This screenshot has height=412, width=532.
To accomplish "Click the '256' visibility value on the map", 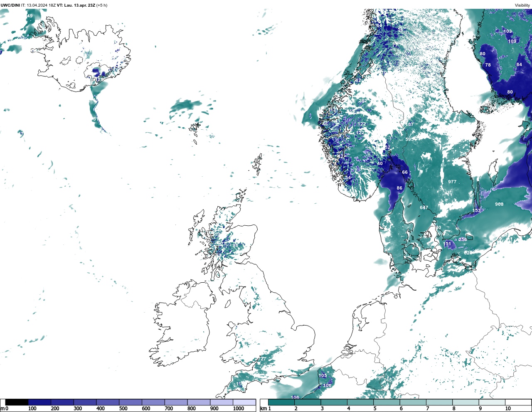I will tap(463, 239).
